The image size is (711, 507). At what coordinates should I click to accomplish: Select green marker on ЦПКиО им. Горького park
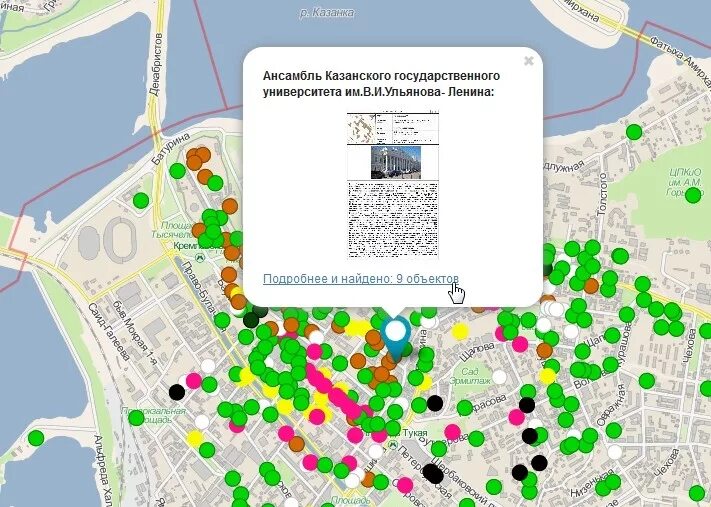[693, 195]
